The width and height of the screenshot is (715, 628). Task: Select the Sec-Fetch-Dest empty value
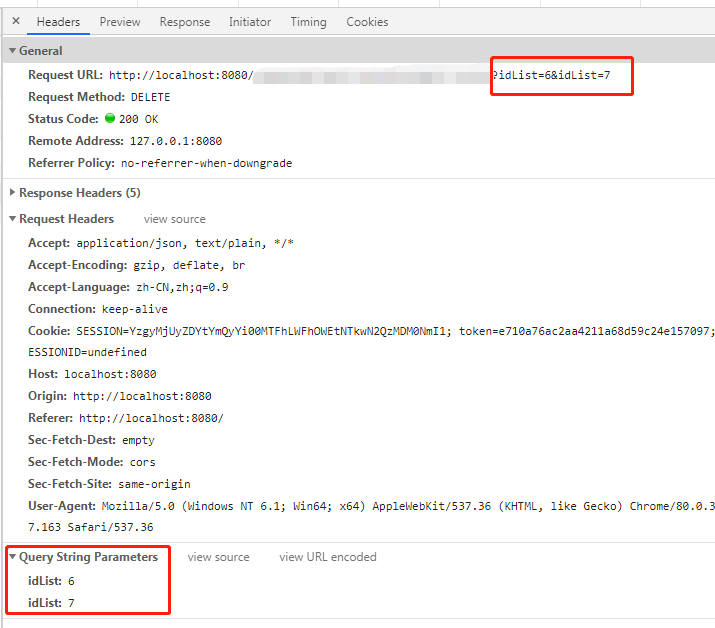139,440
